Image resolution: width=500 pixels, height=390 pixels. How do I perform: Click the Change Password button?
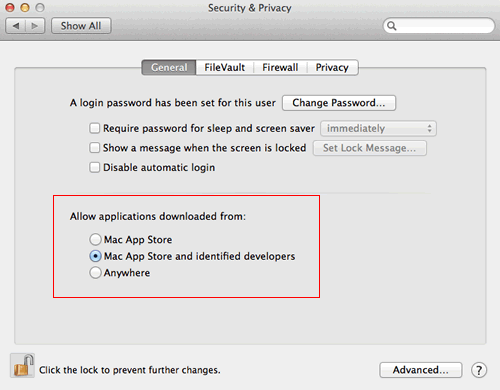[x=339, y=103]
